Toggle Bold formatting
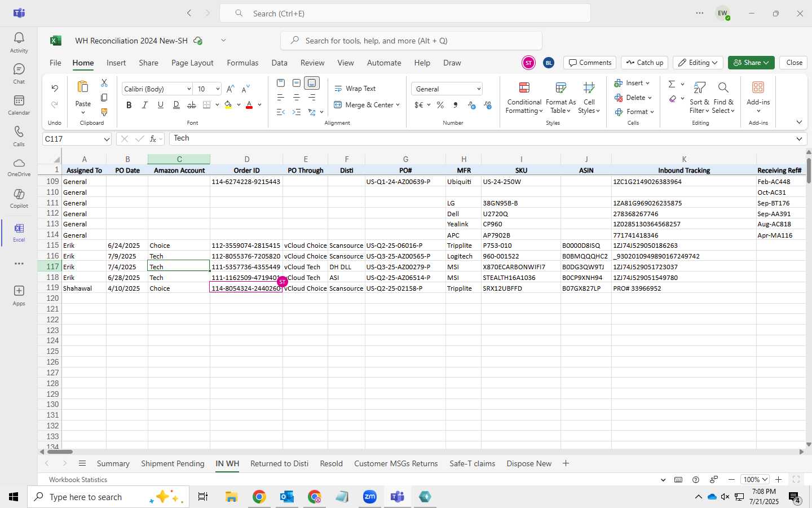 pyautogui.click(x=129, y=105)
